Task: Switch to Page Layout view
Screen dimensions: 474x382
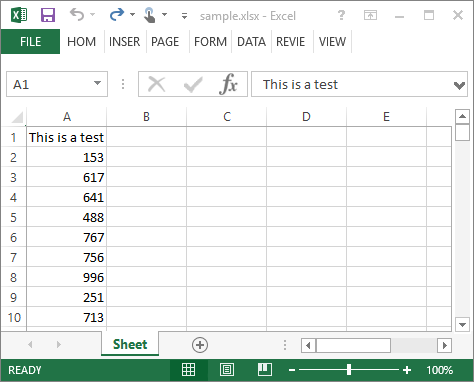Action: tap(227, 370)
